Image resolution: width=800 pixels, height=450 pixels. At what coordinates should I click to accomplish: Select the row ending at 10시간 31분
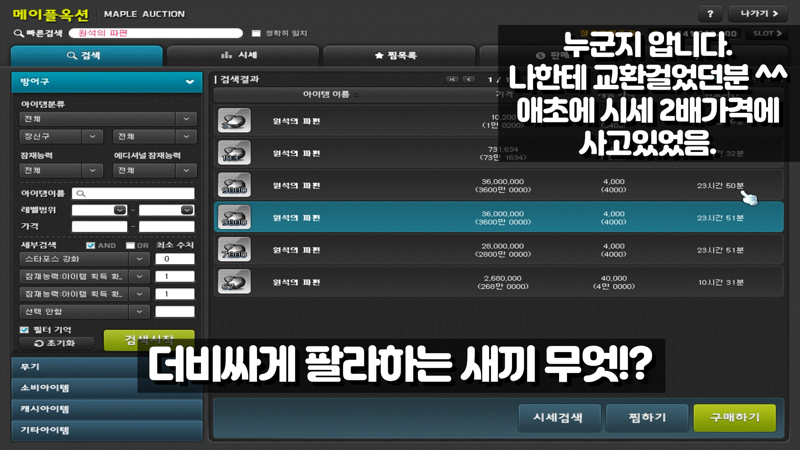[x=498, y=282]
